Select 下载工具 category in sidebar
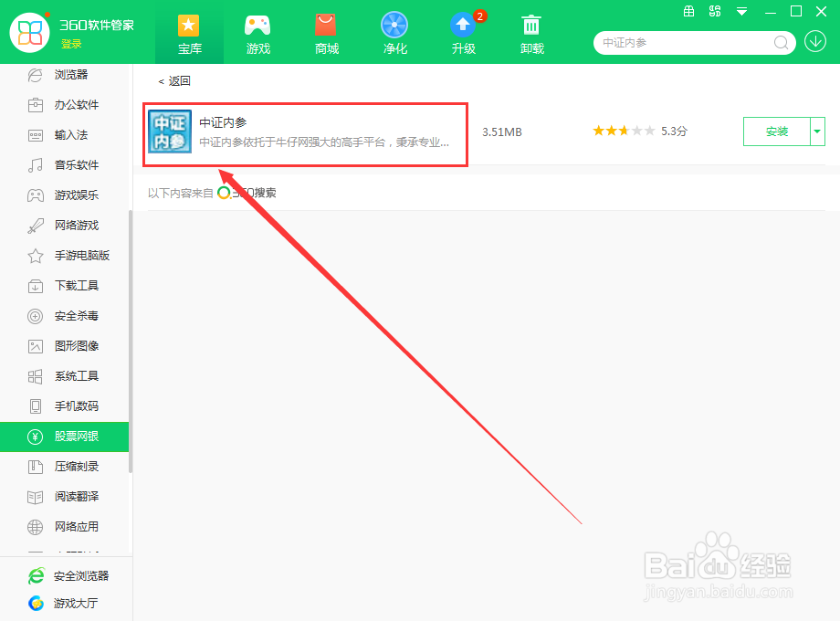The height and width of the screenshot is (621, 840). click(64, 286)
